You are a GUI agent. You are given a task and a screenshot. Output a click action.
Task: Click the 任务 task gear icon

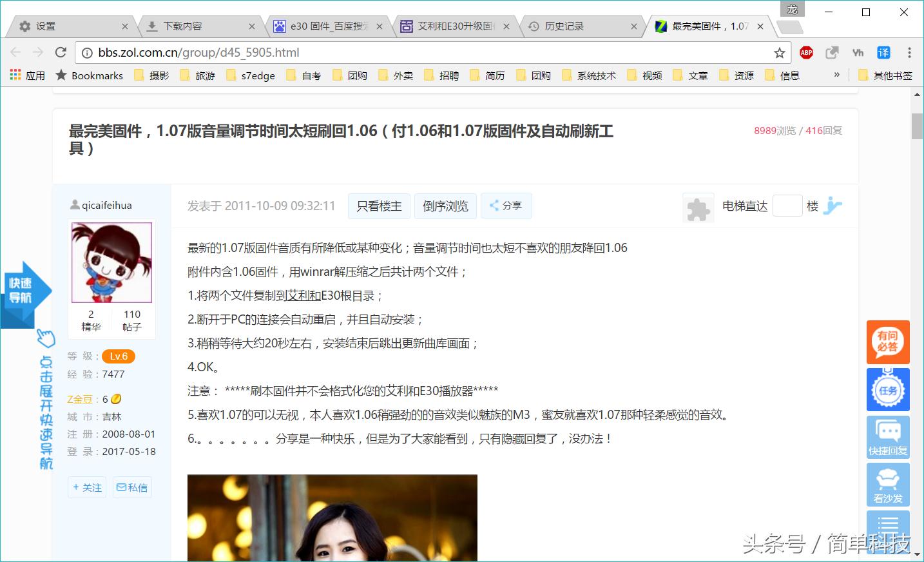(x=888, y=390)
